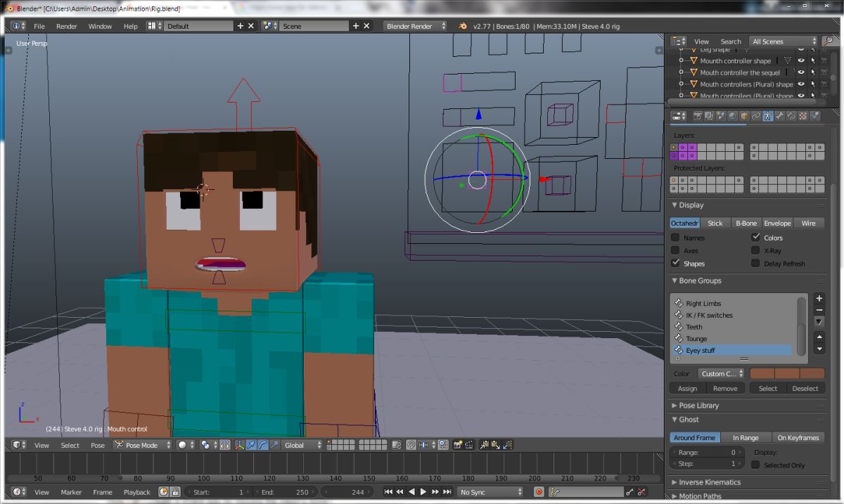Enable Delay Refresh checkbox
The width and height of the screenshot is (844, 504).
coord(755,263)
